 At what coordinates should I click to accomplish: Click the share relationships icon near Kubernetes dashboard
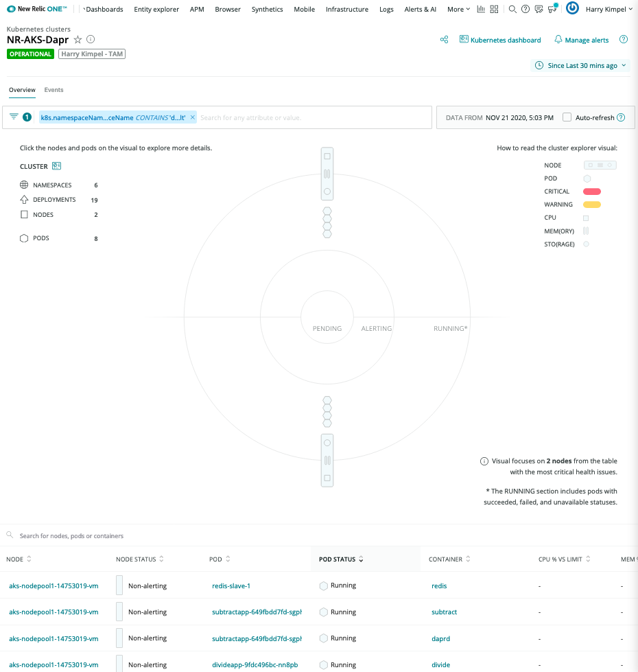point(444,40)
